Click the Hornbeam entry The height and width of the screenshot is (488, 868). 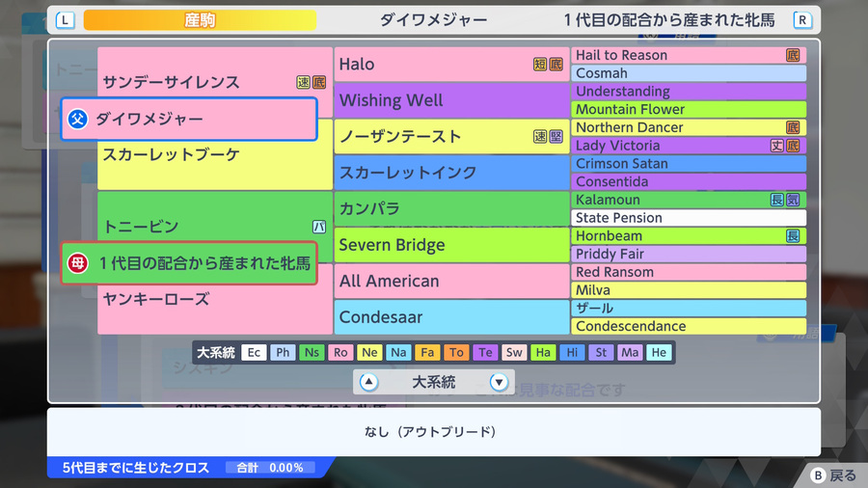[x=689, y=235]
